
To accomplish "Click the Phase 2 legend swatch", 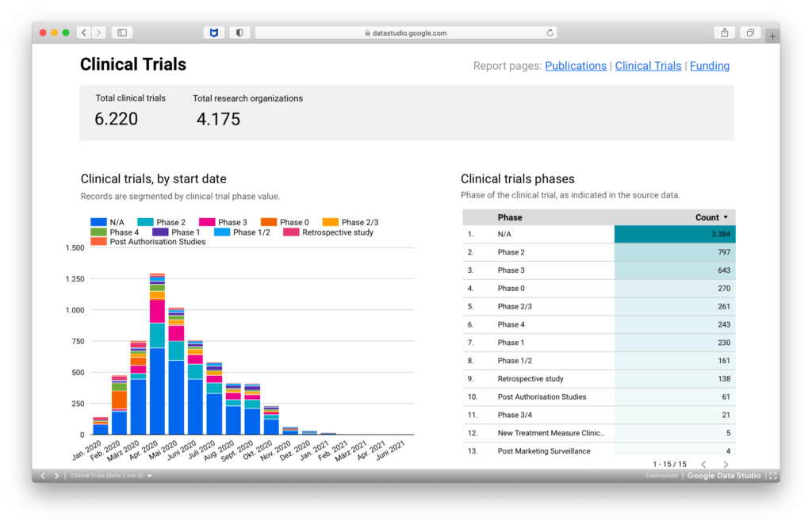I will 145,222.
